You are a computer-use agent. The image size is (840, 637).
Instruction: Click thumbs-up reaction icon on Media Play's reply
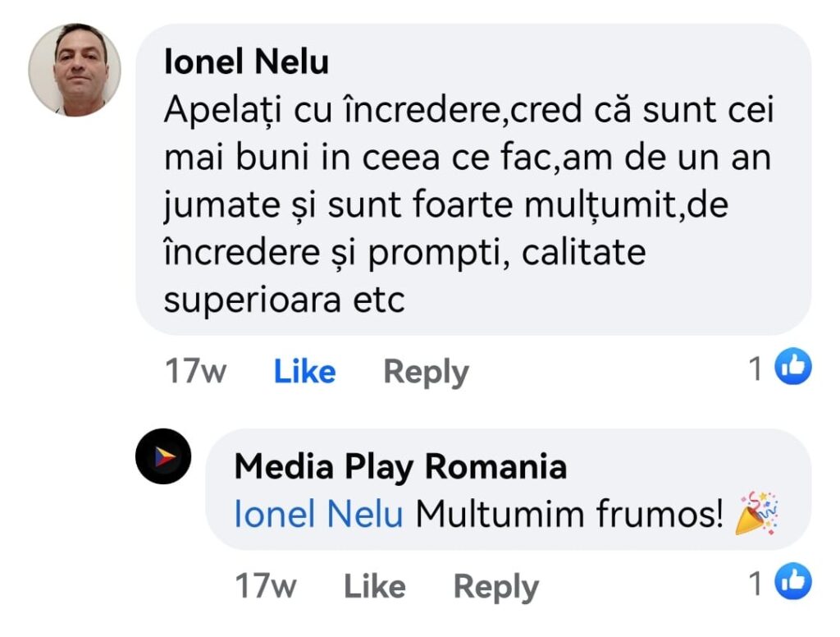point(793,582)
